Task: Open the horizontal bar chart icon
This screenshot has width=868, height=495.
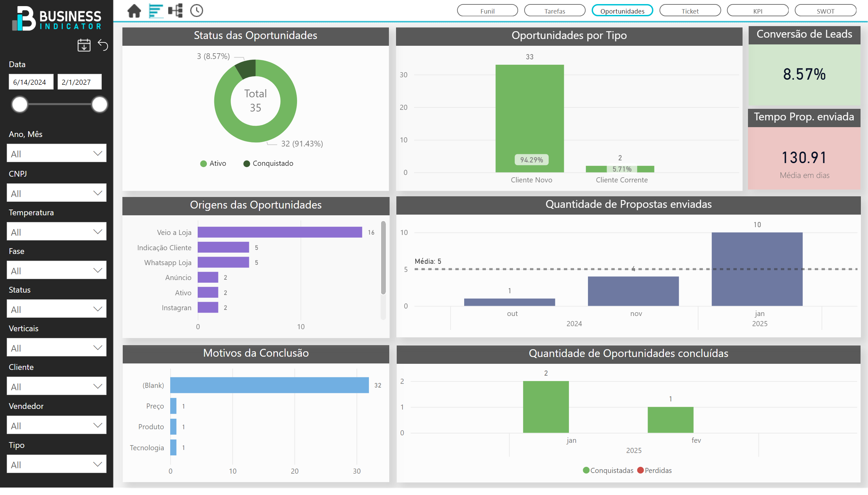Action: (156, 11)
